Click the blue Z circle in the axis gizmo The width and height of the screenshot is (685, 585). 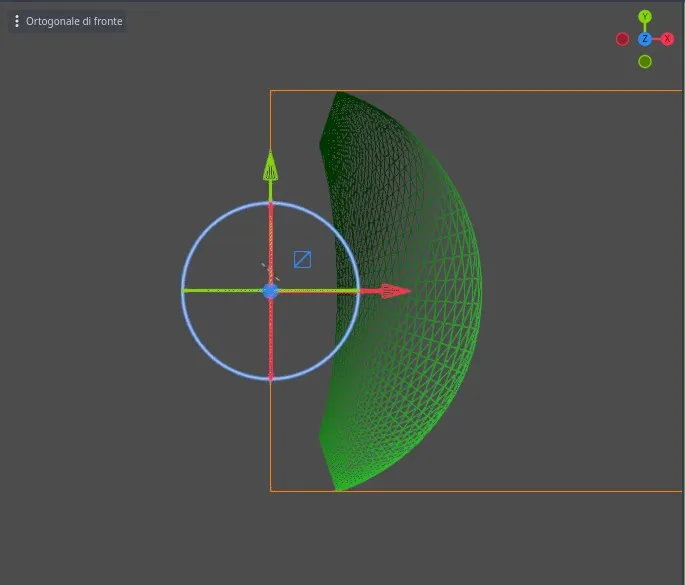(645, 39)
